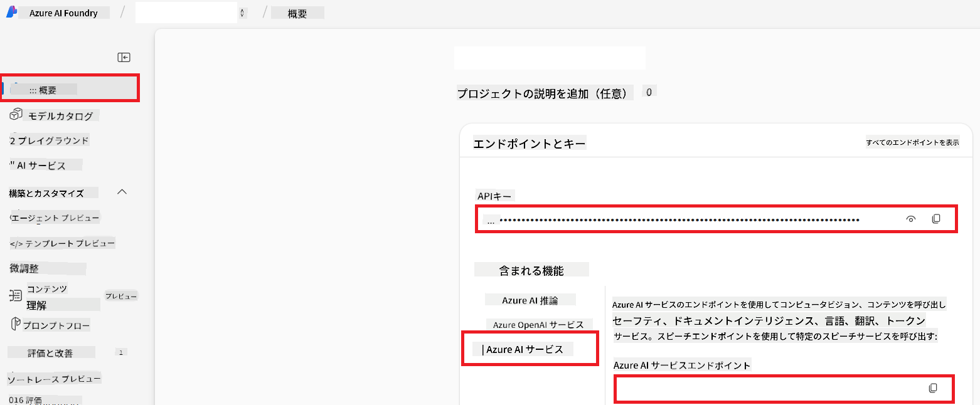Screen dimensions: 980x405
Task: Collapse the sidebar with the panel toggle icon
Action: click(124, 57)
